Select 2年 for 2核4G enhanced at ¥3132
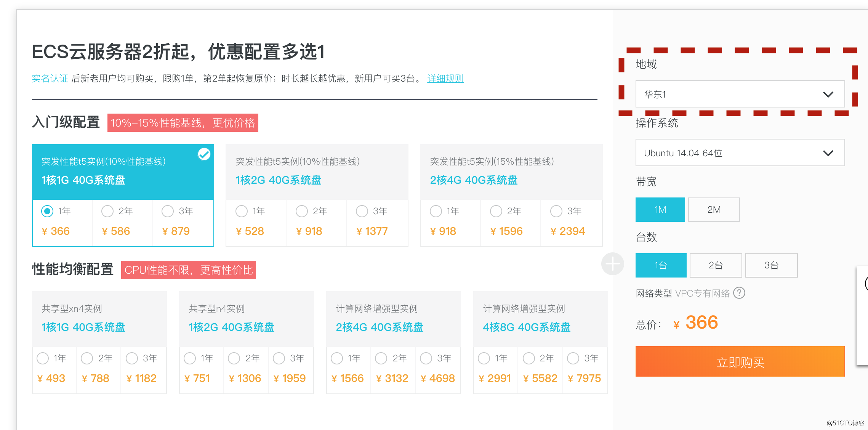The height and width of the screenshot is (430, 868). (x=381, y=358)
